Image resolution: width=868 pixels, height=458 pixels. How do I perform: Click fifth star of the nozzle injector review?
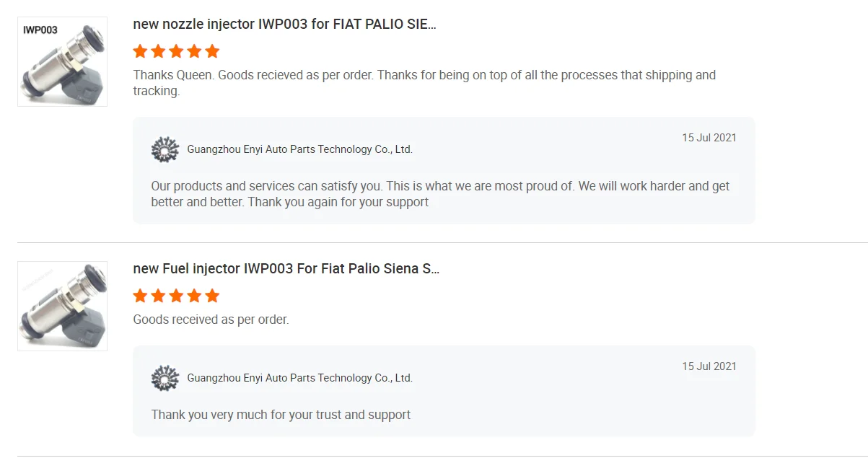pos(212,51)
